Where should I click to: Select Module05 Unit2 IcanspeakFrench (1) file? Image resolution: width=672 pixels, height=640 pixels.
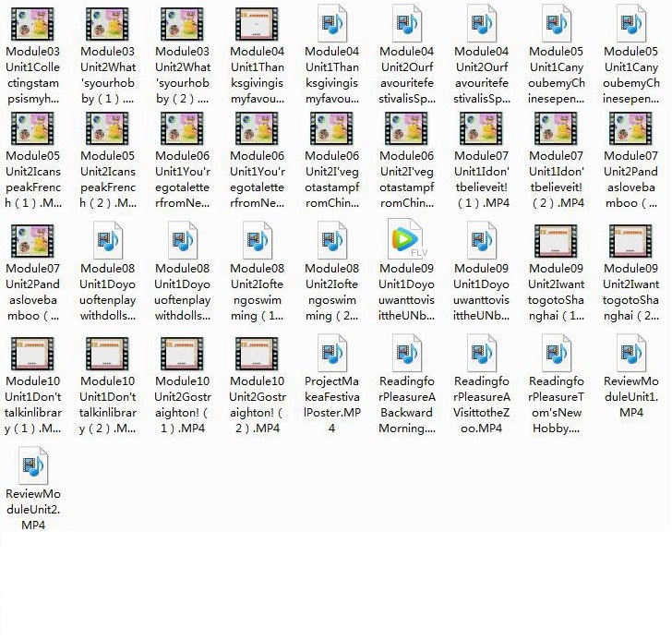(x=32, y=128)
